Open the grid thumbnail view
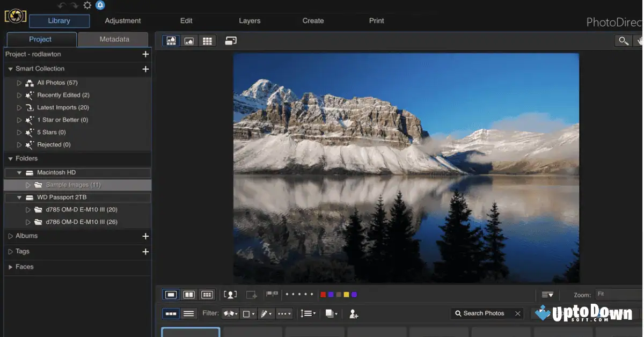This screenshot has width=644, height=337. pyautogui.click(x=207, y=40)
